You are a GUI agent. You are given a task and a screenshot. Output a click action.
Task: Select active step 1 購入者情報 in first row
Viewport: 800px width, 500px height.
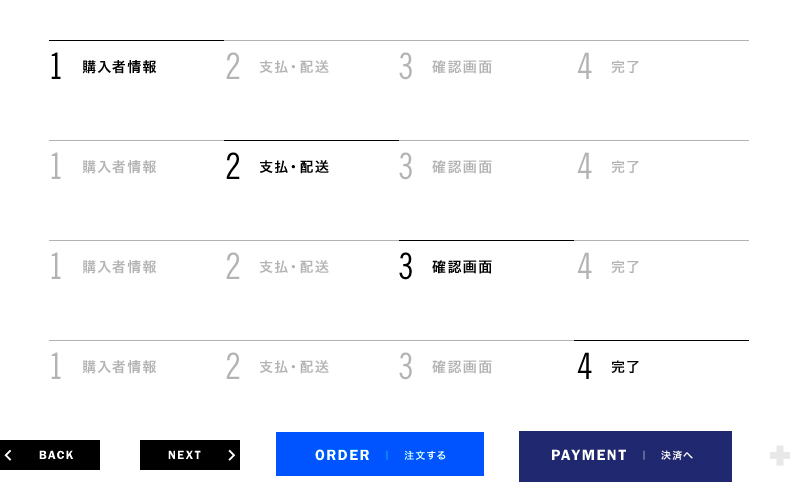(x=104, y=67)
